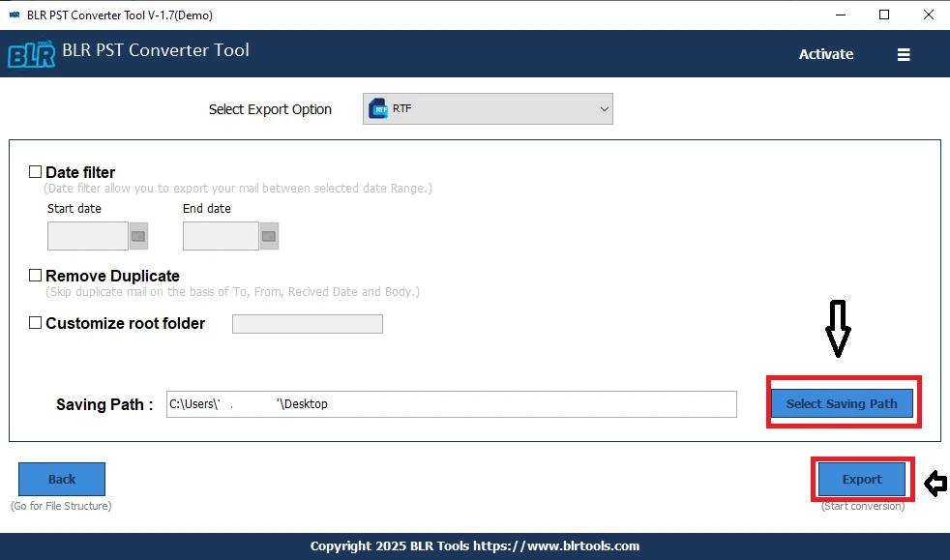
Task: Click the BLR app icon in the title bar
Action: coord(14,15)
